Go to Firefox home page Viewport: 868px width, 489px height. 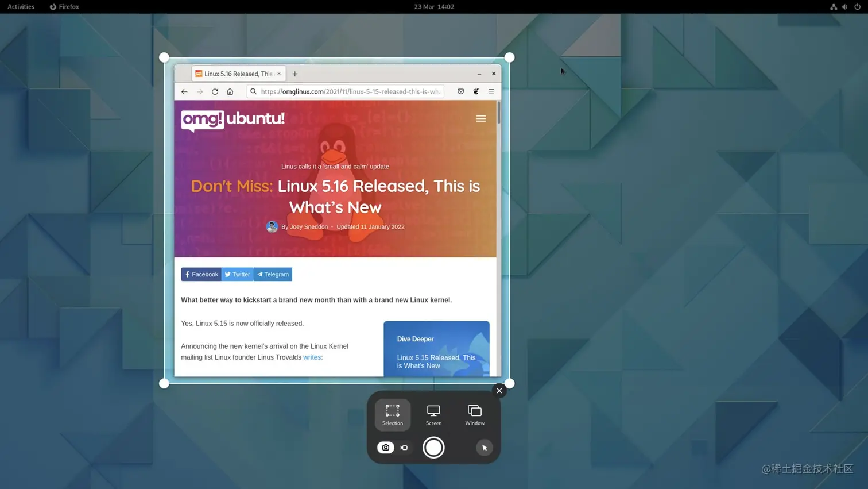pyautogui.click(x=230, y=91)
